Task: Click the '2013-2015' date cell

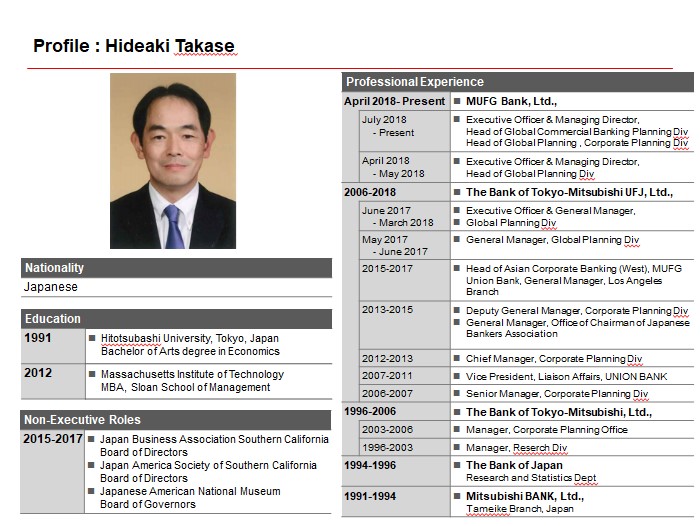Action: tap(404, 326)
